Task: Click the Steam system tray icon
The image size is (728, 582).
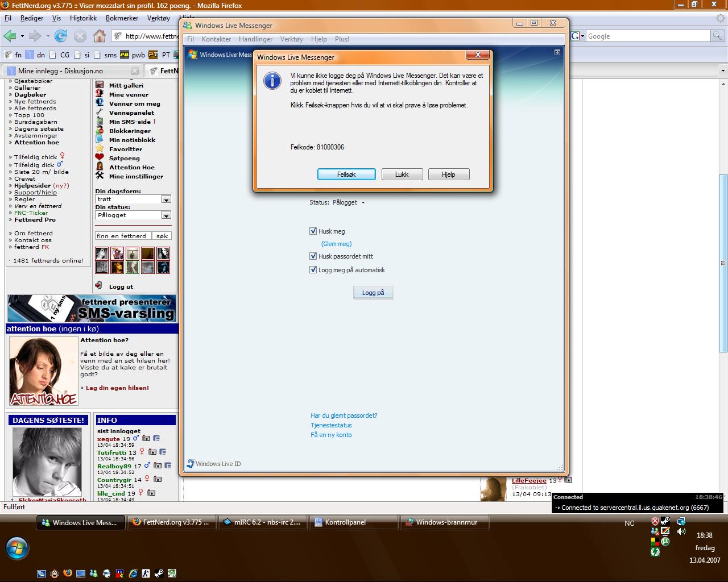Action: pyautogui.click(x=665, y=521)
